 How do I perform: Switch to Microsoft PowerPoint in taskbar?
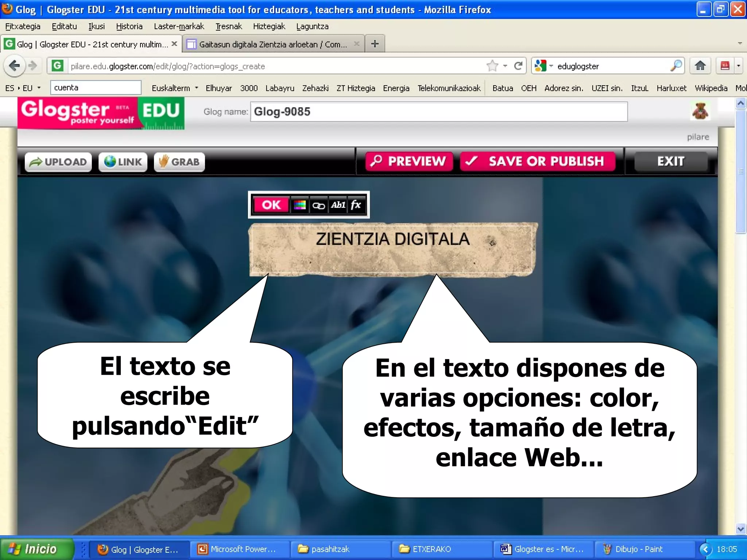(240, 549)
